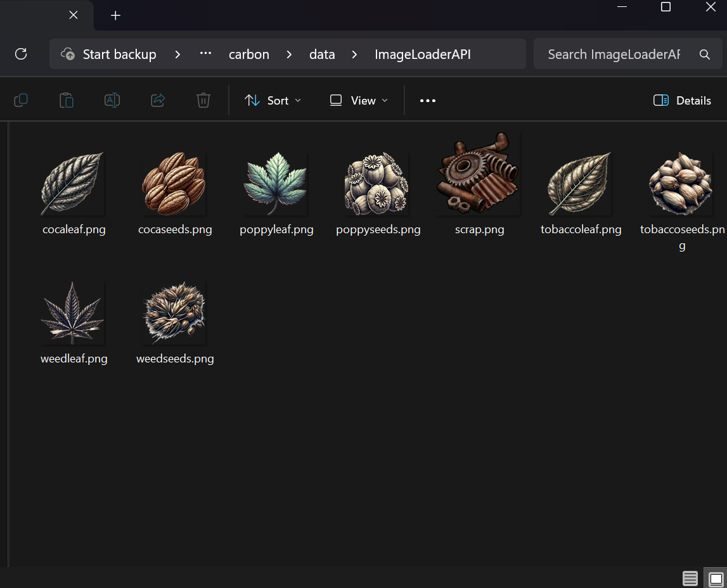
Task: Expand hidden breadcrumb path ellipsis
Action: pos(205,54)
